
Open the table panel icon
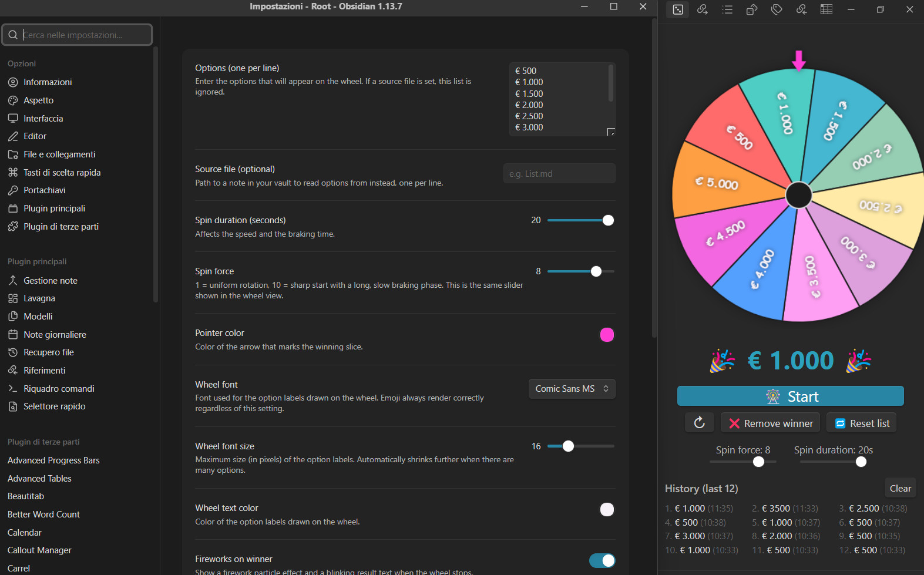(826, 9)
